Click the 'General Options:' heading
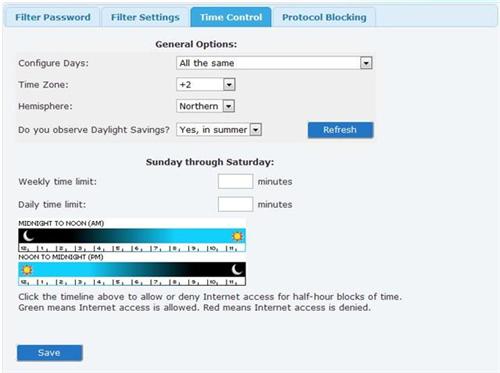 (x=196, y=44)
